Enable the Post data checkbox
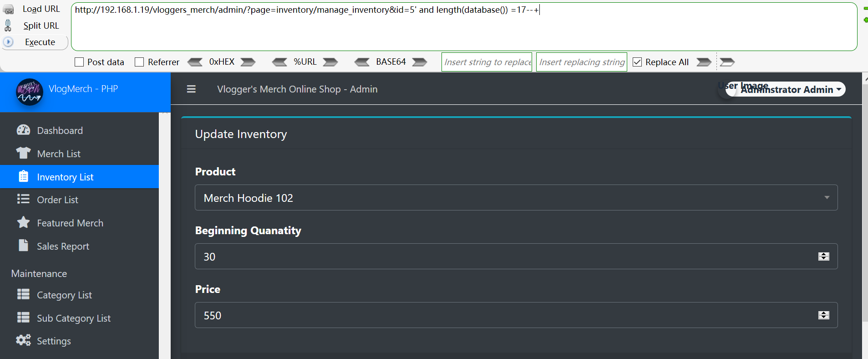This screenshot has width=868, height=359. [x=79, y=62]
